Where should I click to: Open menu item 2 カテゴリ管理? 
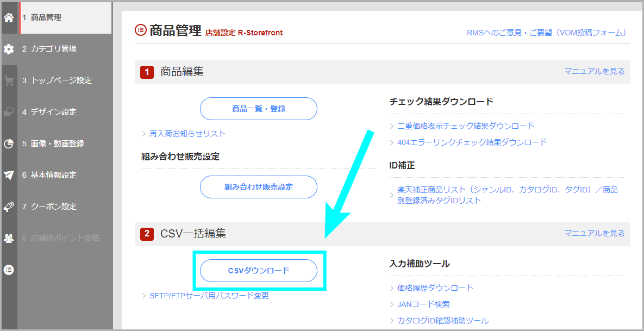[65, 49]
